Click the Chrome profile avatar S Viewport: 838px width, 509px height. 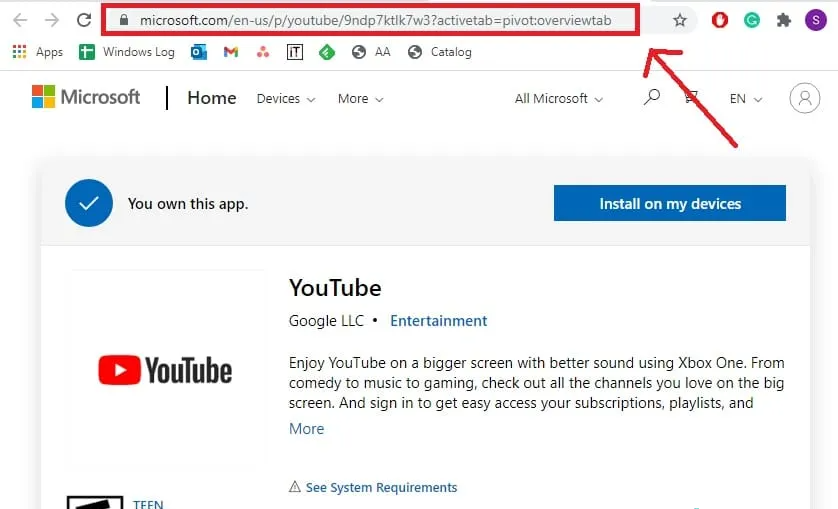click(816, 20)
